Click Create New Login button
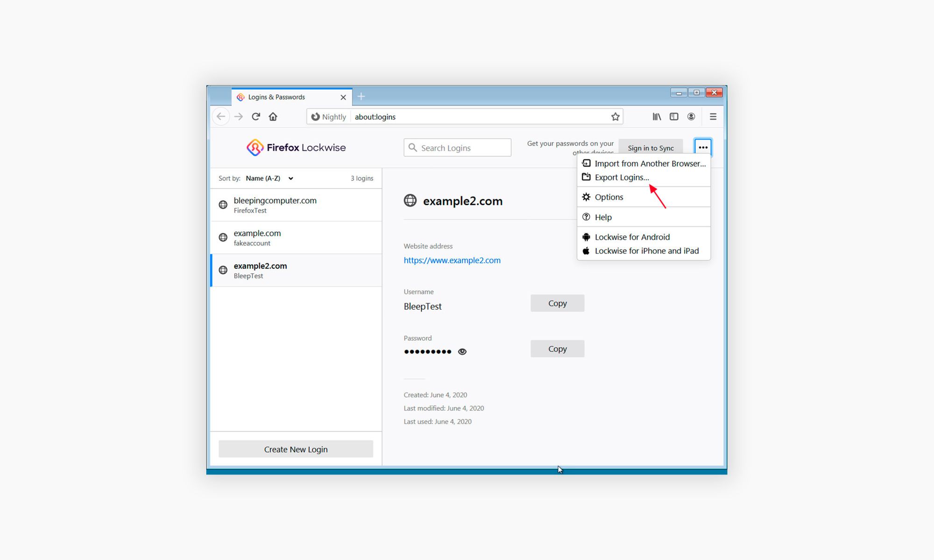The height and width of the screenshot is (560, 934). (x=296, y=448)
